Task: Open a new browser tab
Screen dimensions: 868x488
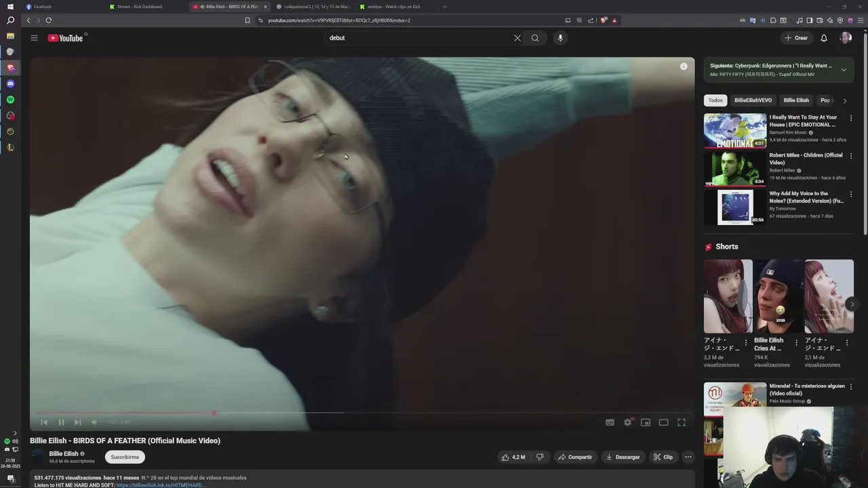Action: tap(445, 7)
